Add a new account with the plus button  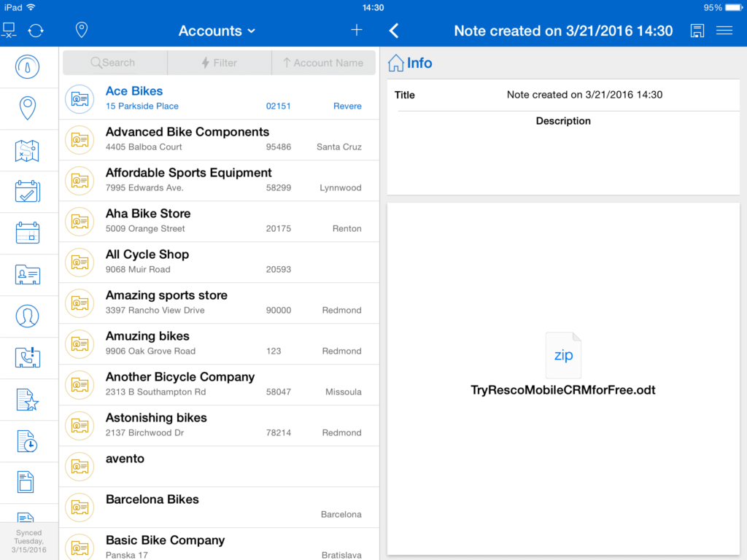point(356,30)
